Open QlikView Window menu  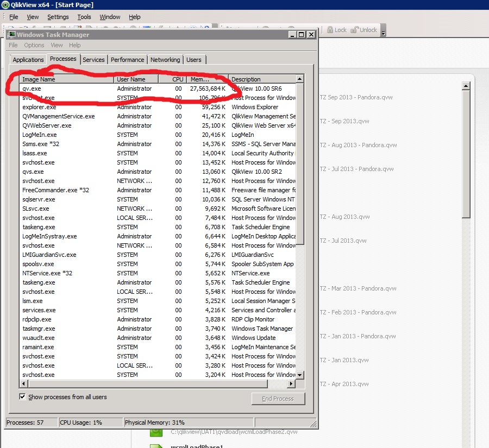[x=110, y=17]
